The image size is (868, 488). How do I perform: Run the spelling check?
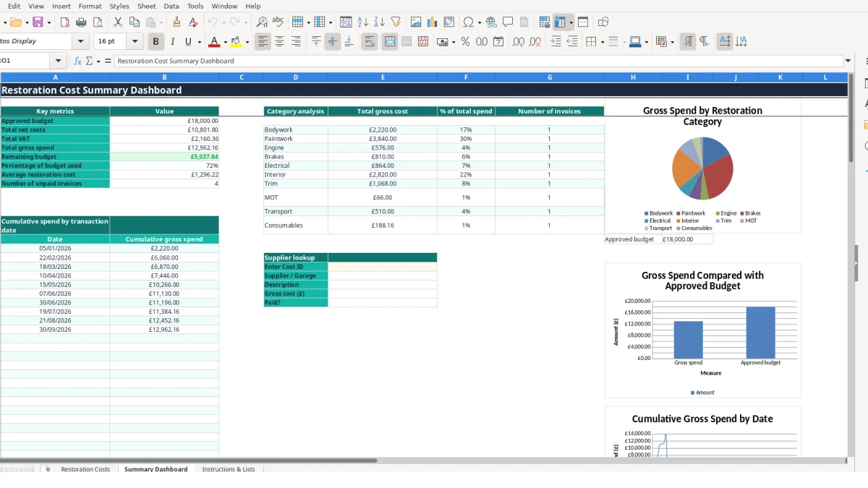point(278,22)
